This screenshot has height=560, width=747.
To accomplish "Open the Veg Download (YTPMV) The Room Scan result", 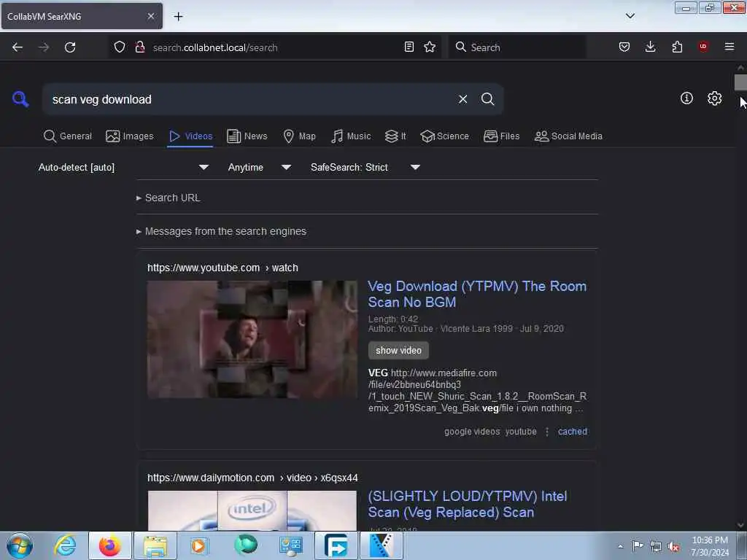I will 477,294.
